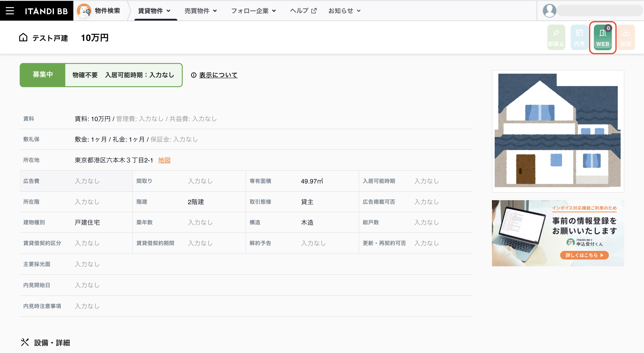The image size is (644, 353).
Task: Expand the 売買物件 dropdown
Action: click(201, 11)
